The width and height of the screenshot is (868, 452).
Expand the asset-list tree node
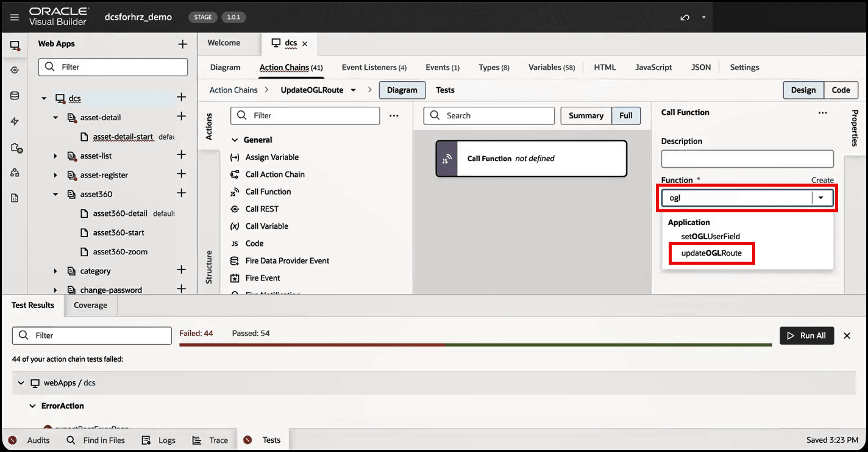coord(55,156)
